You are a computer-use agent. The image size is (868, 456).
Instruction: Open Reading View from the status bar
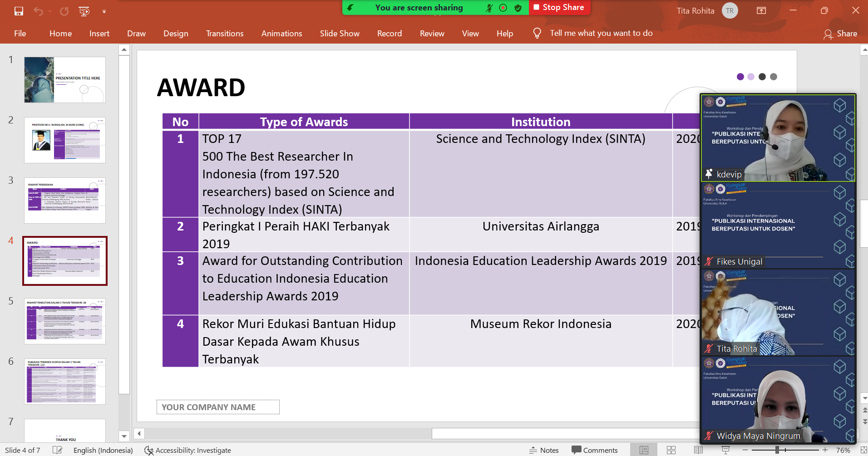(x=698, y=450)
